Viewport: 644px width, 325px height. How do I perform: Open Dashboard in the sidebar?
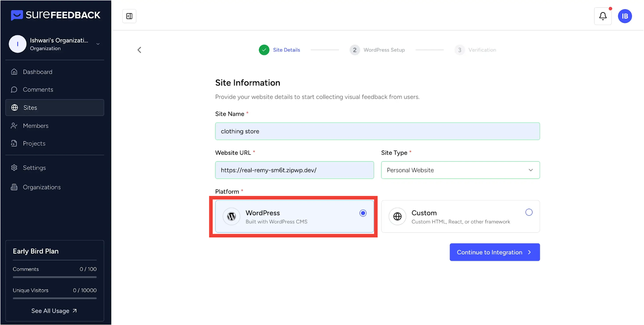click(37, 72)
